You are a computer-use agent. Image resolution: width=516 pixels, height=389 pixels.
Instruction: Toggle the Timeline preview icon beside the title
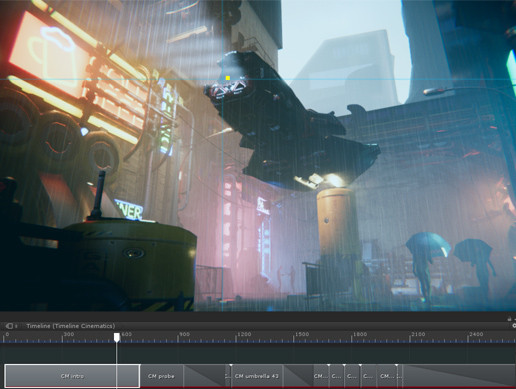(9, 326)
